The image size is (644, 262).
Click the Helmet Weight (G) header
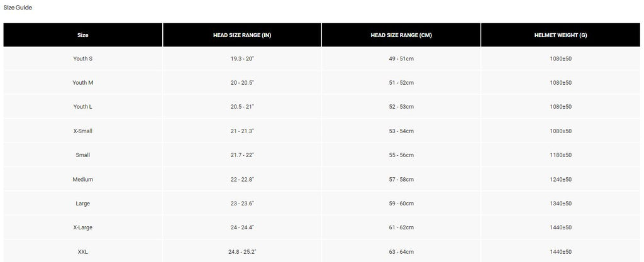[560, 35]
